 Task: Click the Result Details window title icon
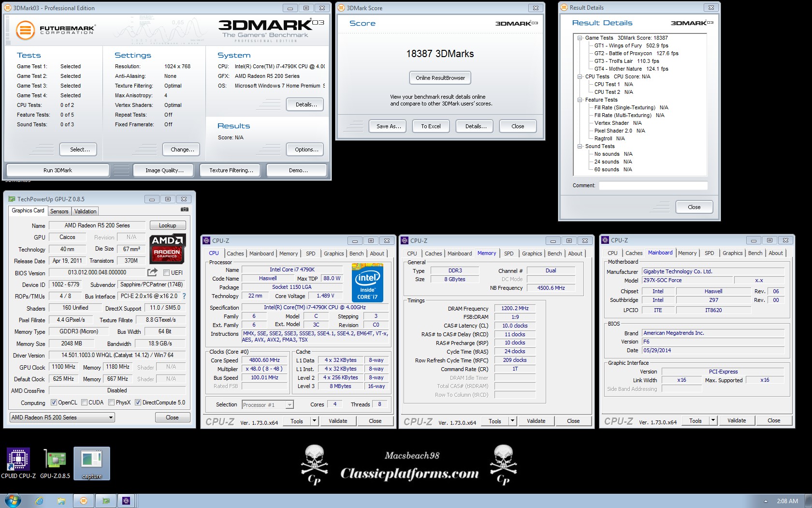pos(564,7)
